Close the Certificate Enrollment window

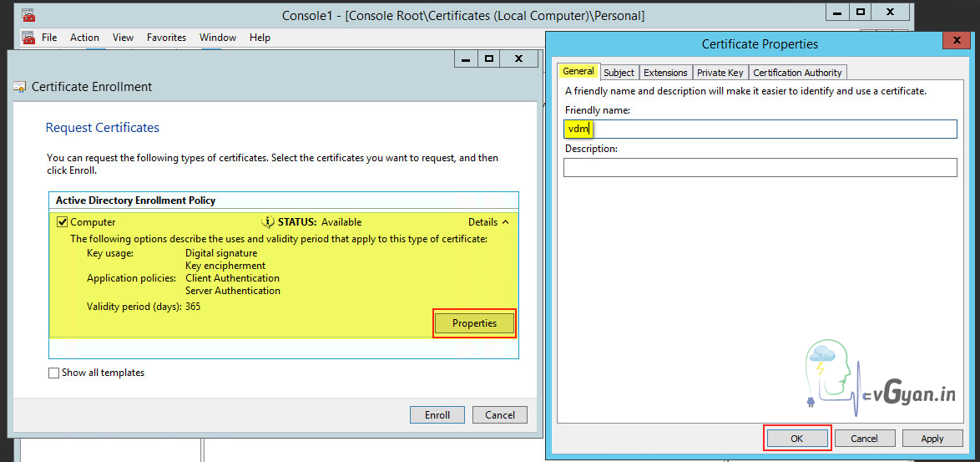pos(518,58)
